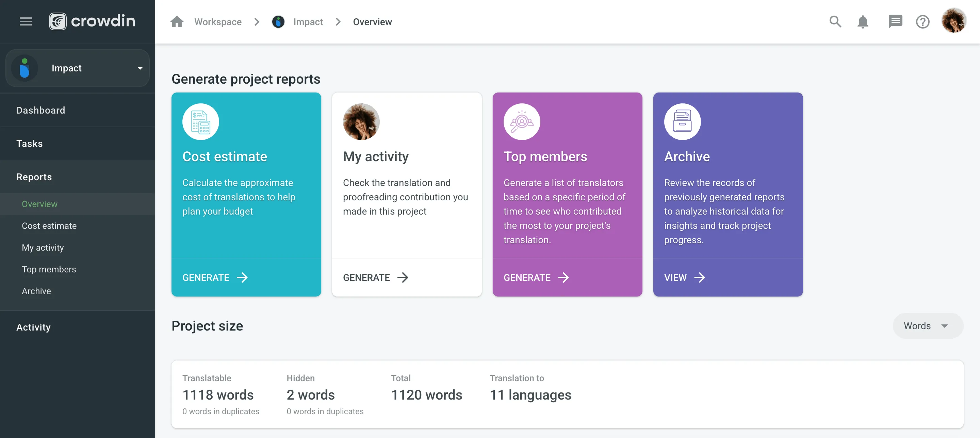Open the user profile avatar menu
This screenshot has width=980, height=438.
click(954, 21)
